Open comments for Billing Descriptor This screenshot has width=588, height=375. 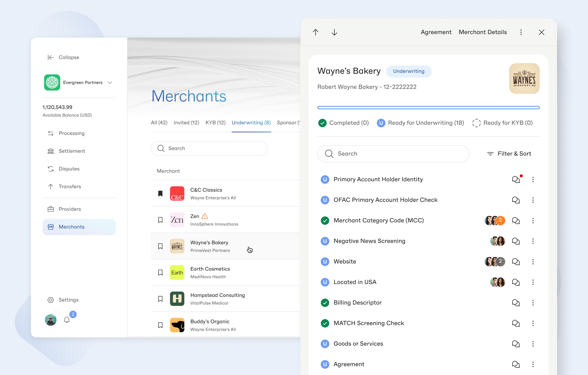click(516, 302)
